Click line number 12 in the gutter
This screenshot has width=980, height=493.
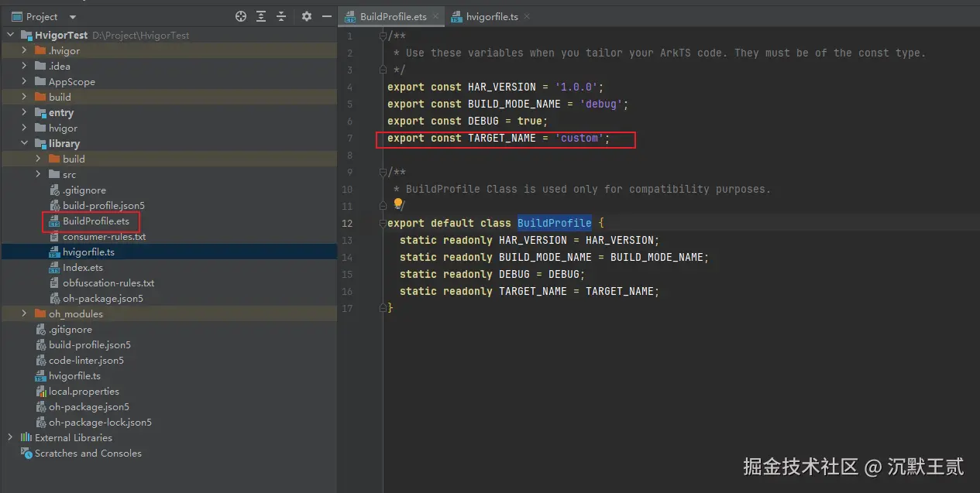[x=347, y=223]
